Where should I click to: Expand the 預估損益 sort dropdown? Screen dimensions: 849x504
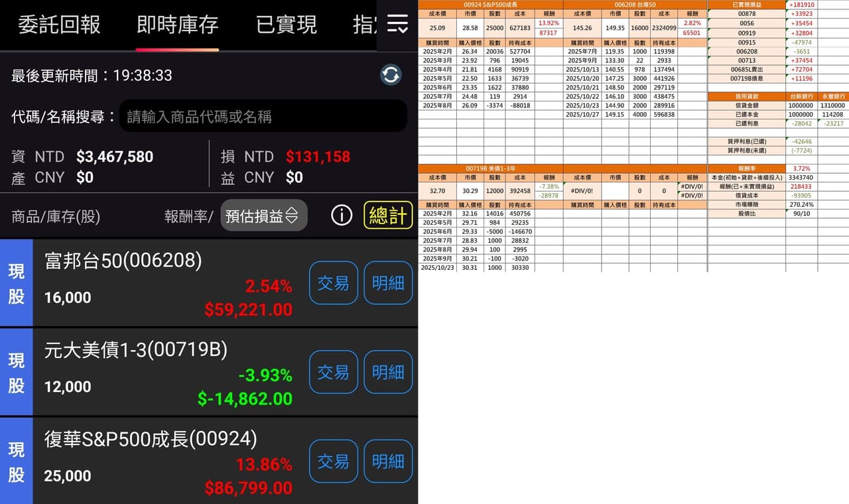263,216
